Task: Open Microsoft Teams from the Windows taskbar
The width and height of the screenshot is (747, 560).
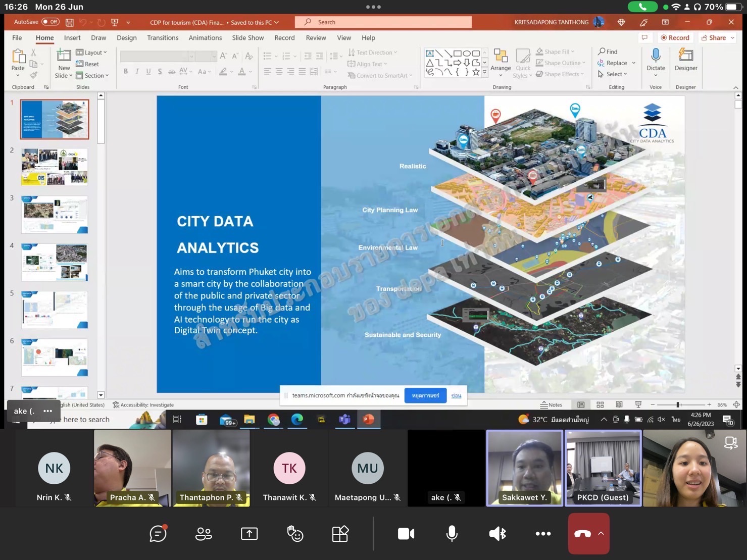Action: tap(345, 420)
